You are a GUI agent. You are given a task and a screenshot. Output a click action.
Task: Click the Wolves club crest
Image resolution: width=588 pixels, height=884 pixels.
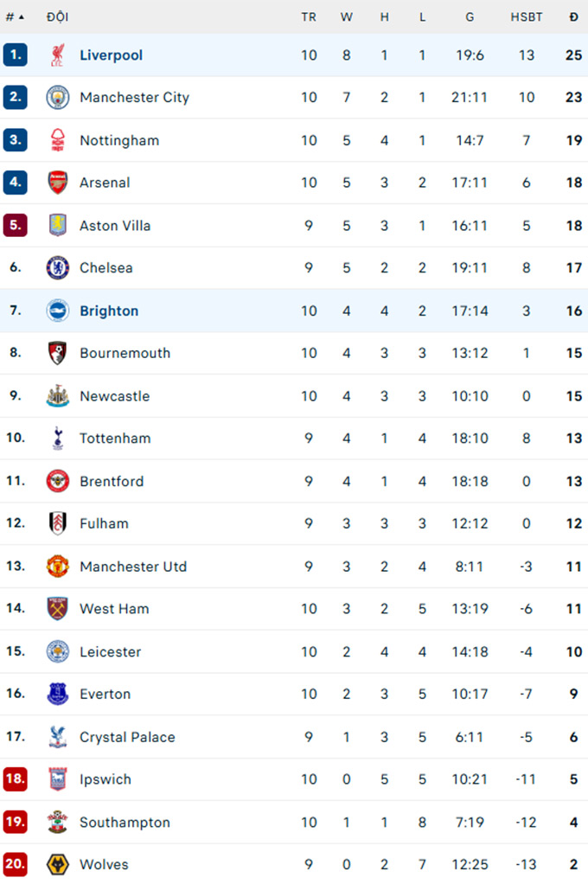57,864
